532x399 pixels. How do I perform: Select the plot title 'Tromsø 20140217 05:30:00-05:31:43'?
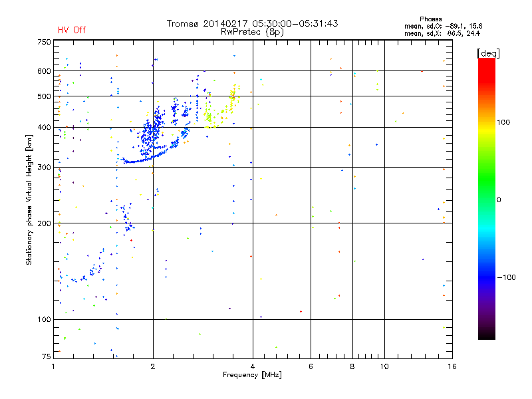[x=252, y=23]
